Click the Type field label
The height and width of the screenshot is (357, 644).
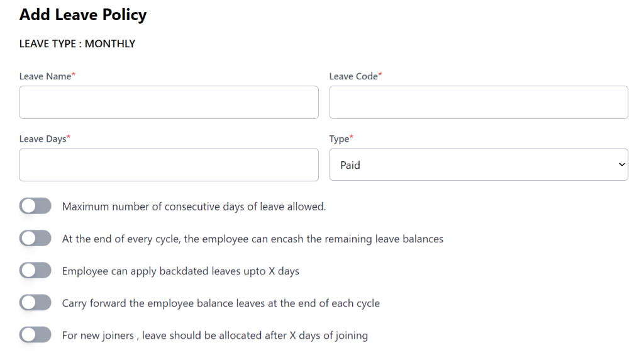(x=339, y=139)
